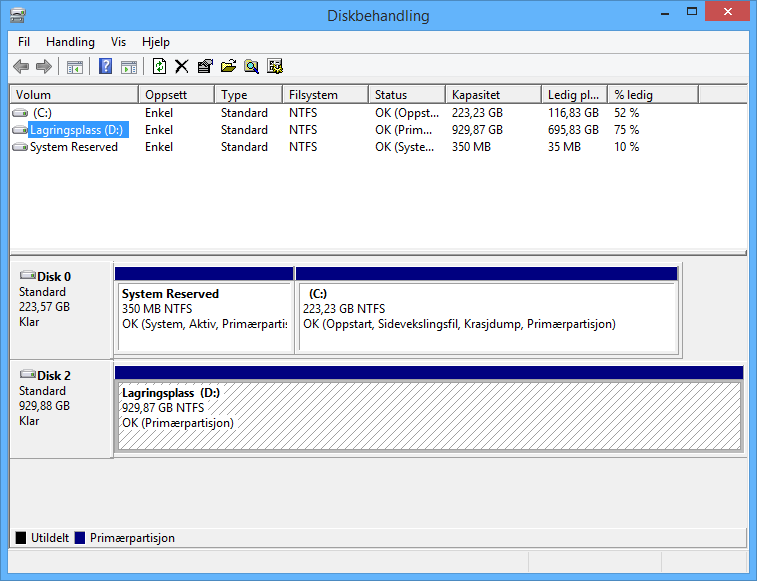
Task: Click the Disk 2 drive icon
Action: point(28,374)
